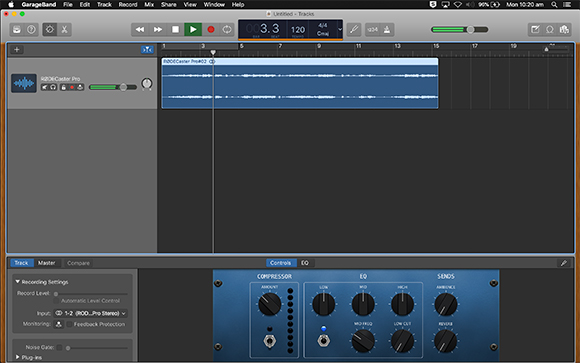Switch to the Master tab
The width and height of the screenshot is (580, 363).
47,263
